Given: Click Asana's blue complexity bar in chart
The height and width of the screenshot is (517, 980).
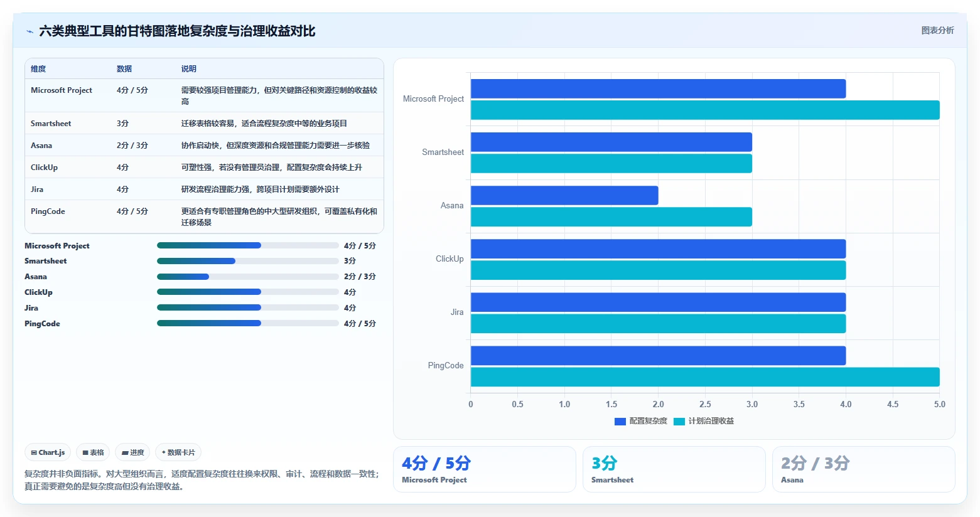Looking at the screenshot, I should click(x=564, y=195).
